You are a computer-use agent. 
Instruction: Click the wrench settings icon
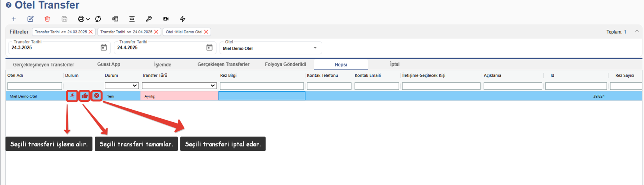tap(149, 19)
